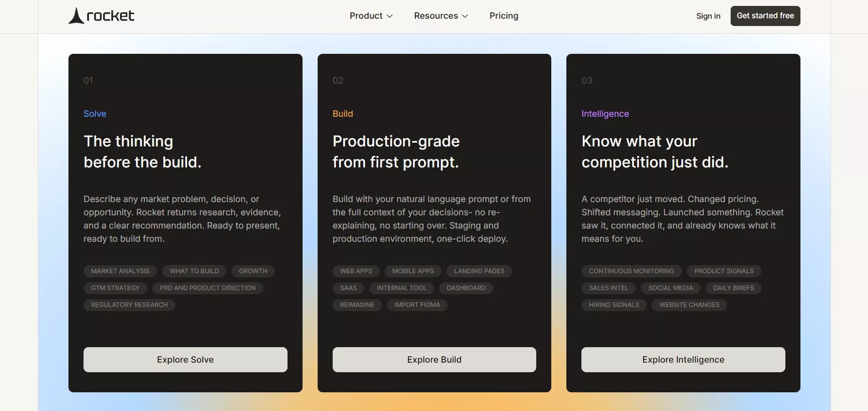The height and width of the screenshot is (411, 868).
Task: Expand the Product dropdown chevron
Action: 389,16
